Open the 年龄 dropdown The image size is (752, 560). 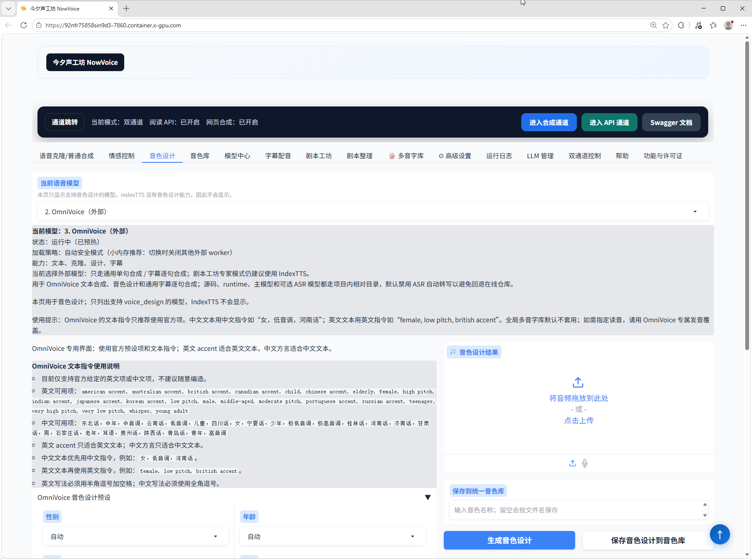click(x=333, y=536)
